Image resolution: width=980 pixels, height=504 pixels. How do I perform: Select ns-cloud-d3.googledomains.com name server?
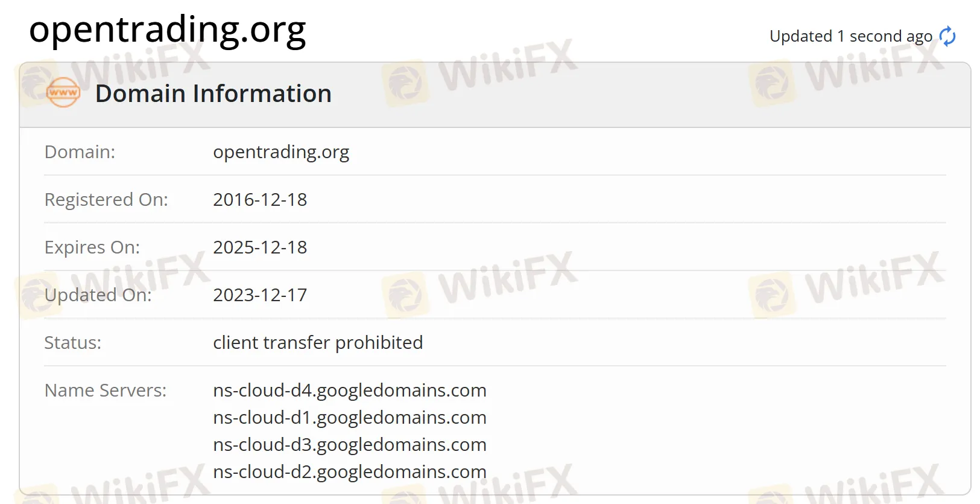point(350,444)
